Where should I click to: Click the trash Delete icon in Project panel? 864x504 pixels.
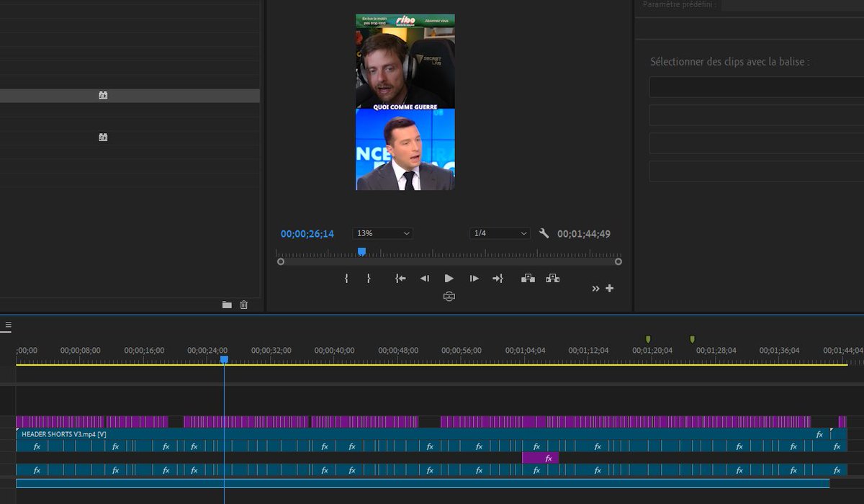click(243, 305)
